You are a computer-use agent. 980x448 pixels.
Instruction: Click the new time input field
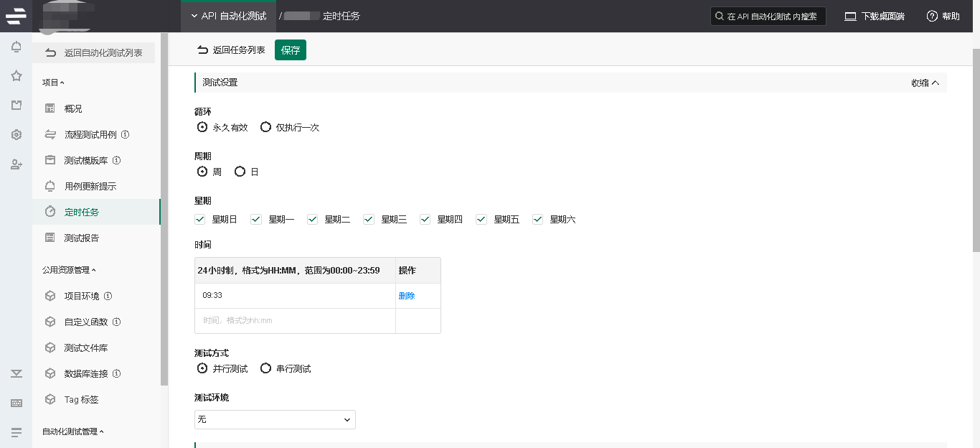294,321
